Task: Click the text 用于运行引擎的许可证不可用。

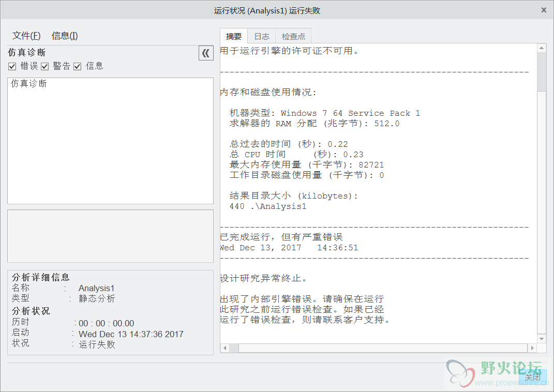Action: click(x=289, y=51)
